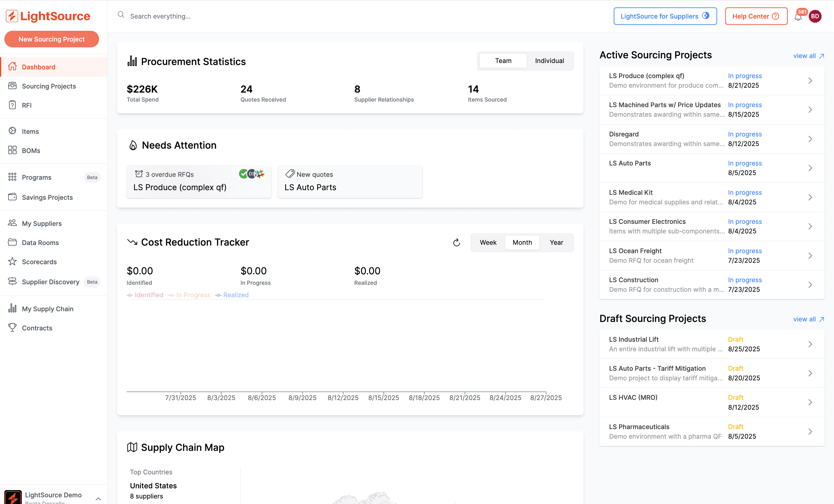Open LS Medical Kit project chevron
This screenshot has height=504, width=834.
(x=810, y=197)
